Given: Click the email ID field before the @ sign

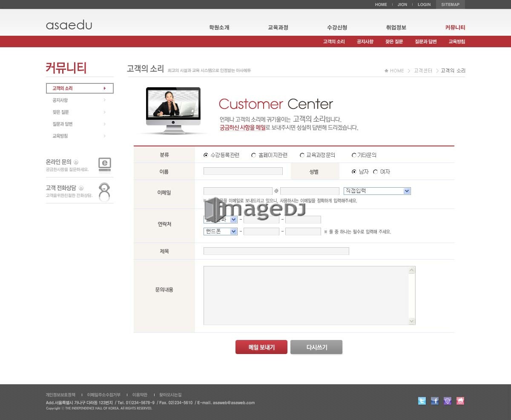Looking at the screenshot, I should point(238,191).
